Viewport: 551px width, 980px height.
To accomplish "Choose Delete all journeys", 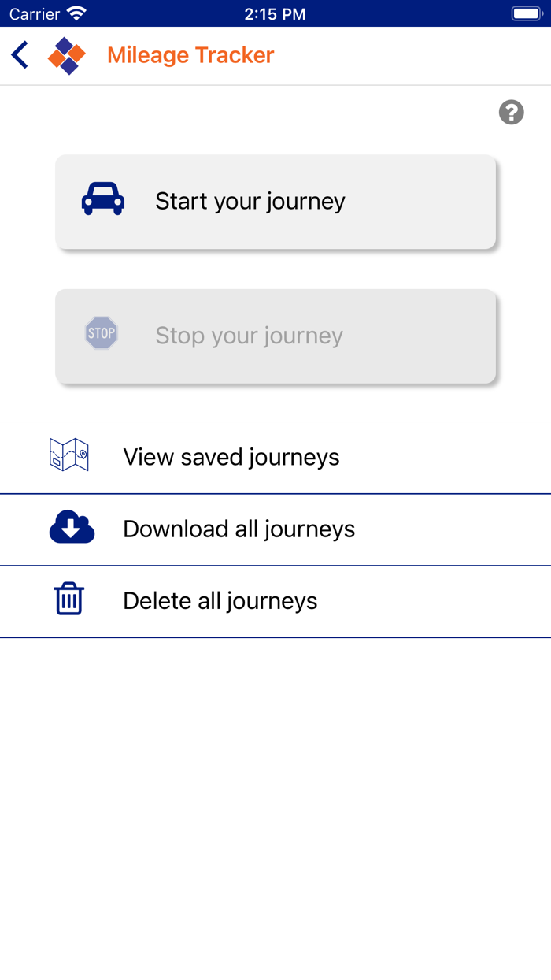I will tap(220, 601).
